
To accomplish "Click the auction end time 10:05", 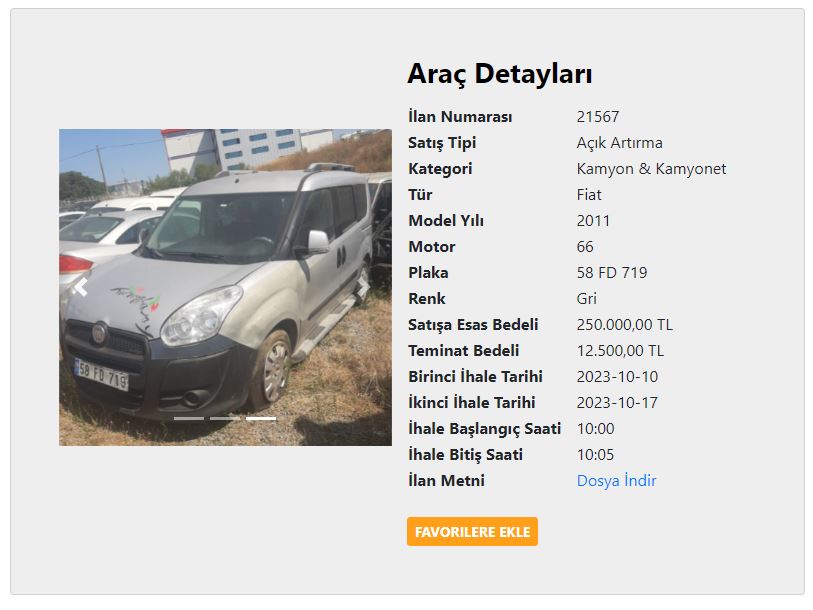I will tap(595, 454).
